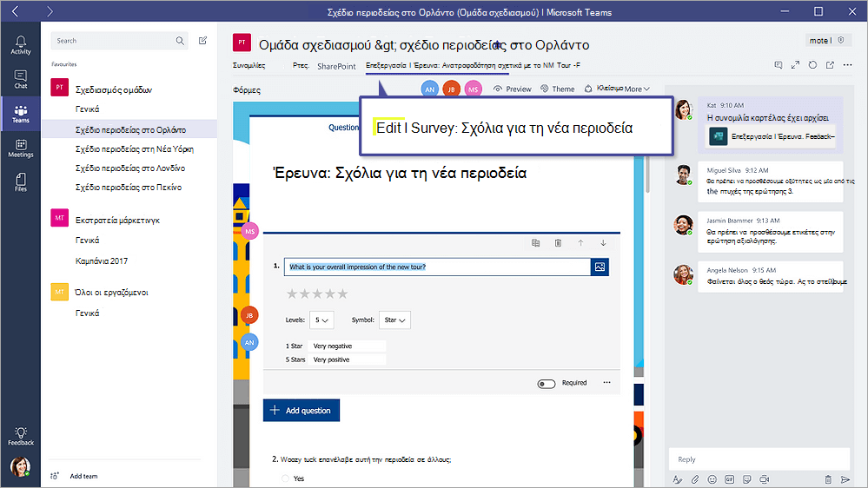Navigate back with the title bar arrow
Image resolution: width=868 pixels, height=488 pixels.
(15, 11)
